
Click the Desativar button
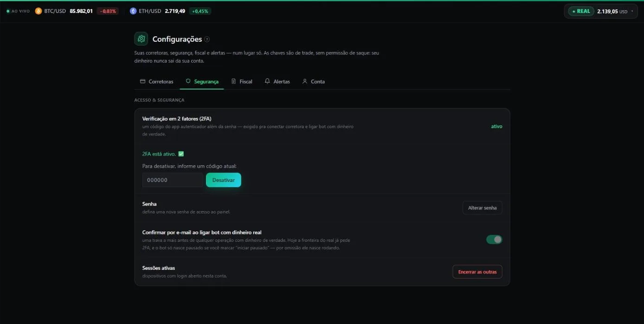(x=224, y=180)
